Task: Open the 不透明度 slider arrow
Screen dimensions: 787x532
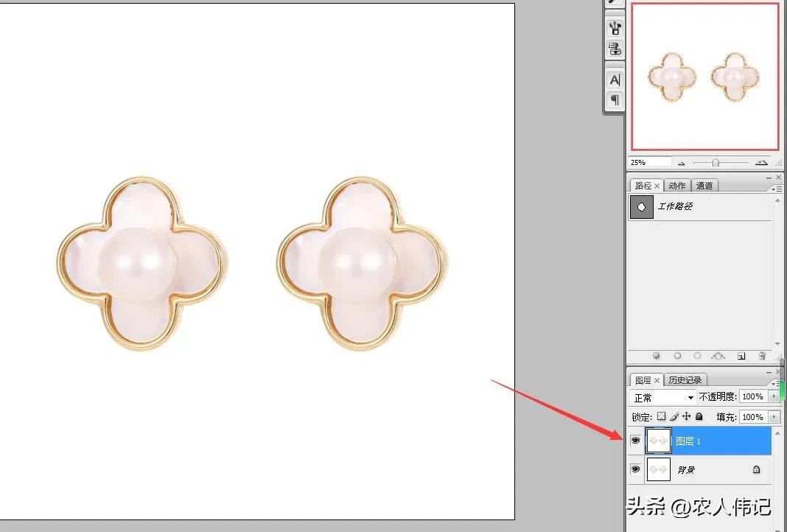Action: click(x=774, y=396)
